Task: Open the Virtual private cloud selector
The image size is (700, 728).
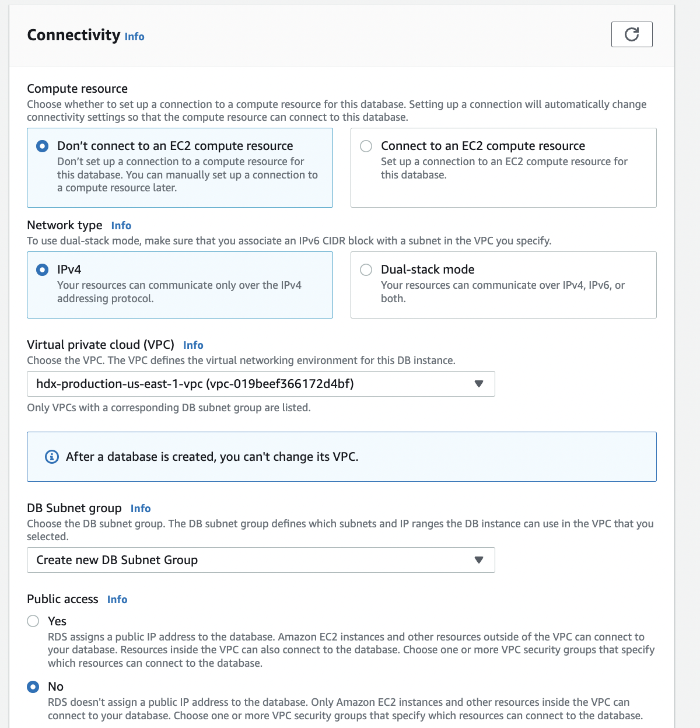Action: [x=260, y=384]
